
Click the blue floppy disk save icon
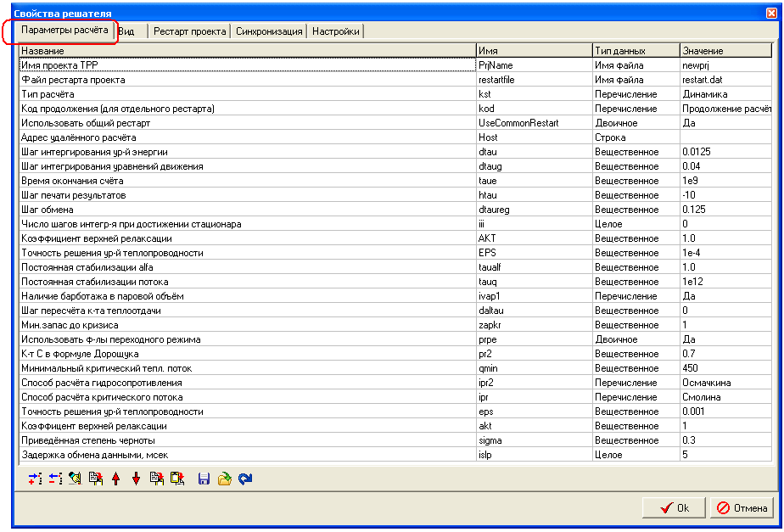tap(204, 479)
